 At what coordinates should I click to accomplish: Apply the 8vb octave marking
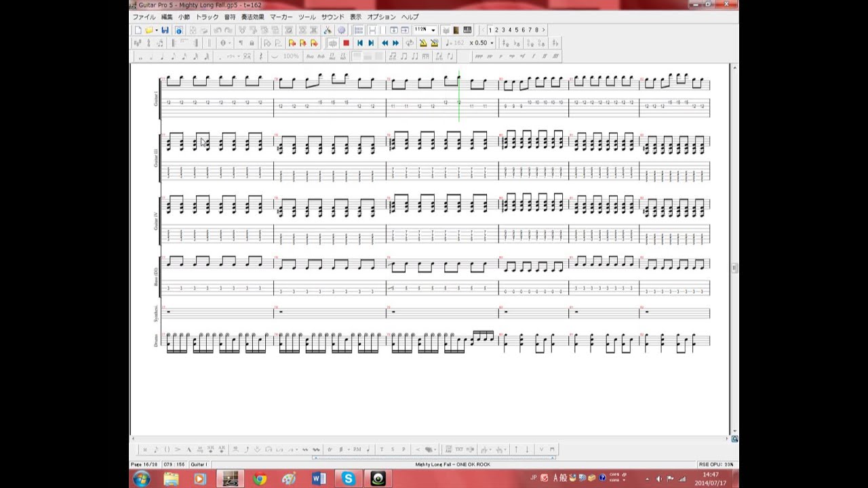tap(321, 56)
